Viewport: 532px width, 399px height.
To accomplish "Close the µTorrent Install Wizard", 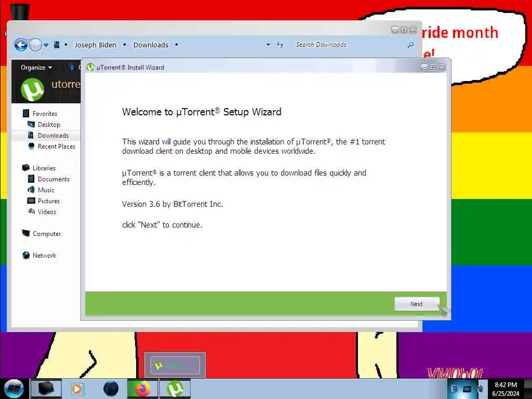I will (x=442, y=67).
